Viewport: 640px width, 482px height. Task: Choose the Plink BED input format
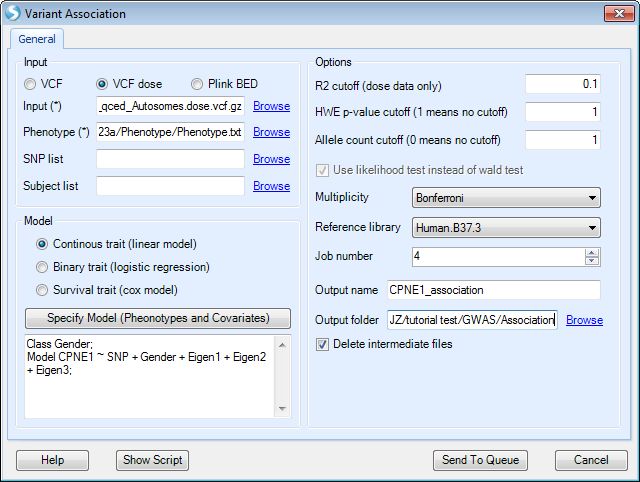pos(197,84)
